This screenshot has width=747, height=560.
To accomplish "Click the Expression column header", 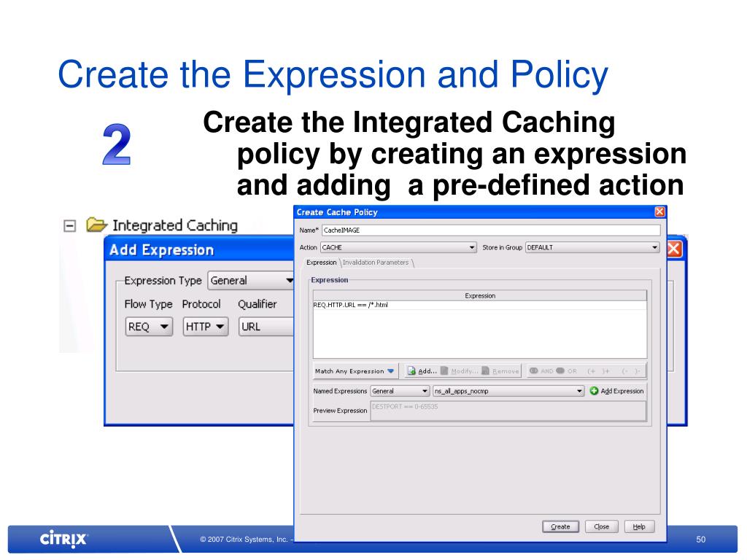I will [480, 296].
